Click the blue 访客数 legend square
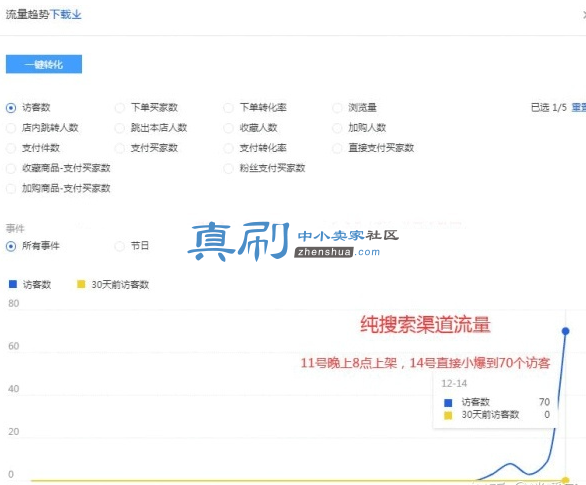This screenshot has height=485, width=586. click(13, 284)
